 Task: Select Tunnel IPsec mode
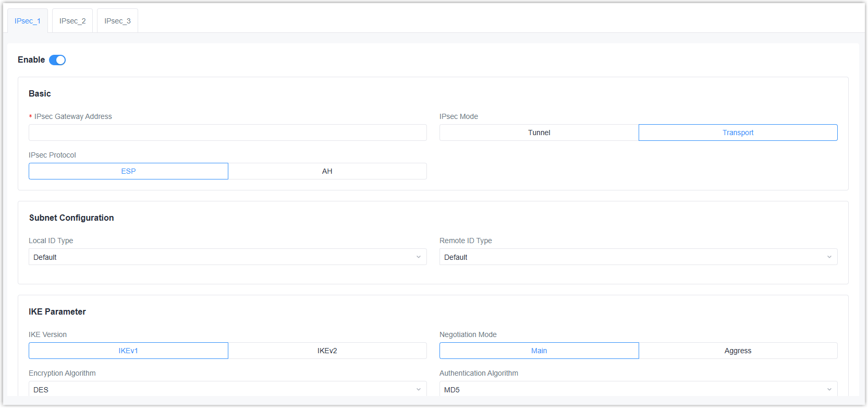point(539,133)
